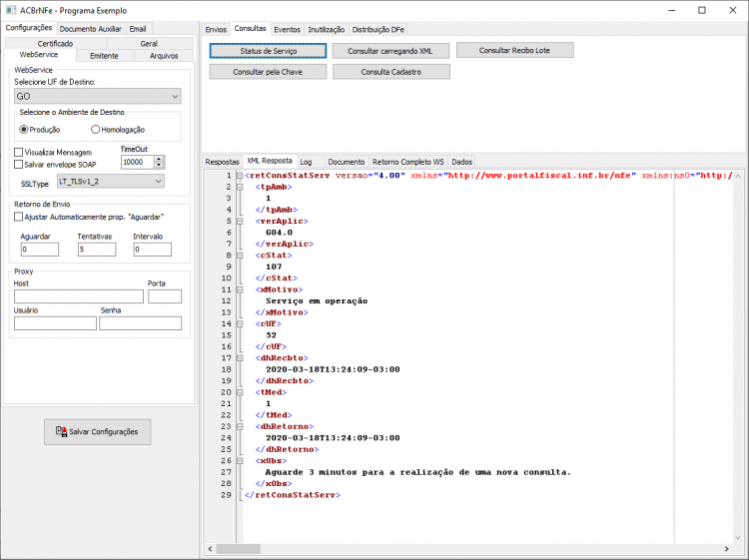Click the Proxy Host input field
The width and height of the screenshot is (749, 560).
(79, 296)
